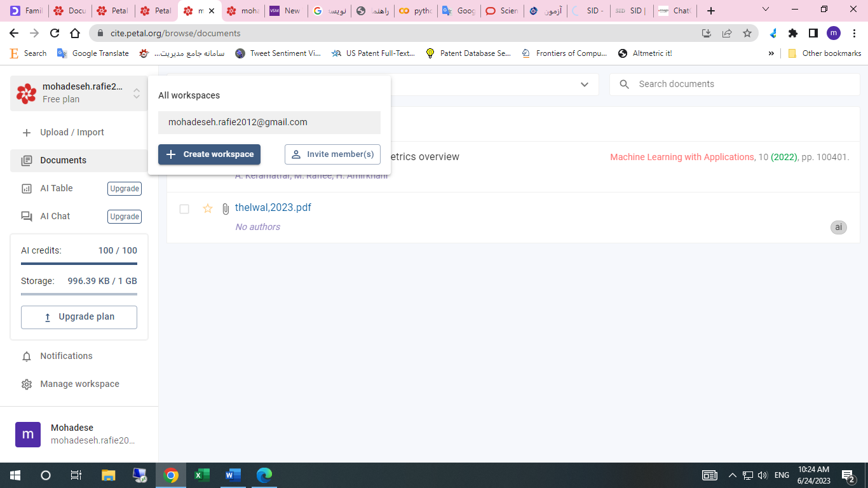Click the AI Table sidebar icon
This screenshot has height=488, width=868.
pyautogui.click(x=27, y=189)
